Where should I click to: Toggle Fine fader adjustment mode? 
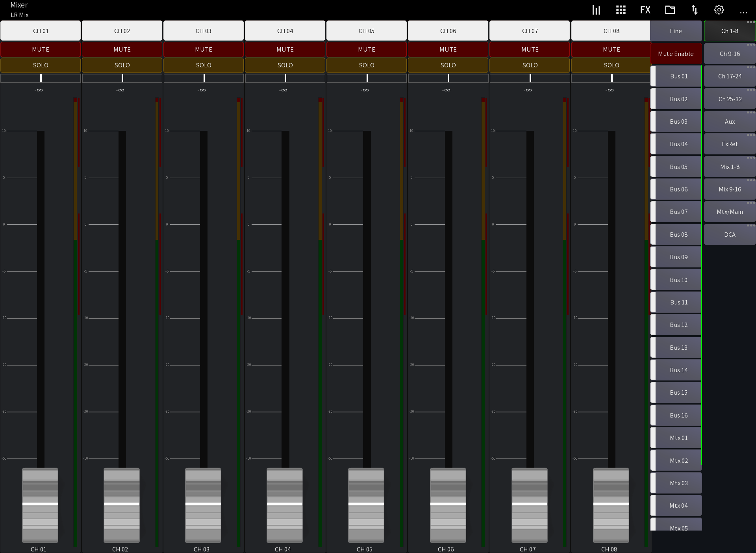pyautogui.click(x=676, y=31)
